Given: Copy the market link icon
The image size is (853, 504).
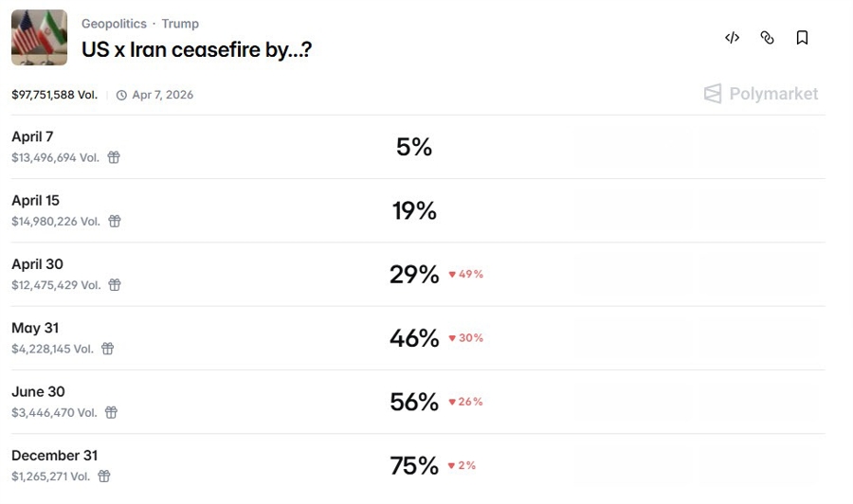Looking at the screenshot, I should point(767,38).
